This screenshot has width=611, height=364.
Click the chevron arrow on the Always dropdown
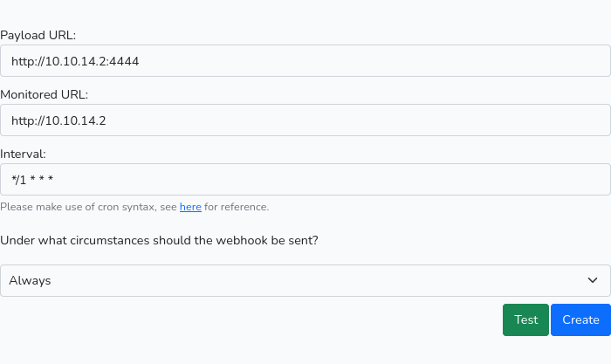click(593, 280)
